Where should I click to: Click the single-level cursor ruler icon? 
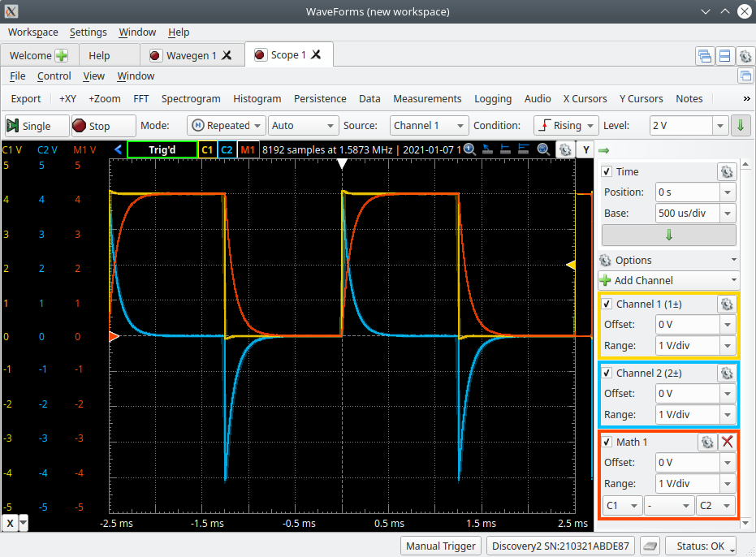505,149
